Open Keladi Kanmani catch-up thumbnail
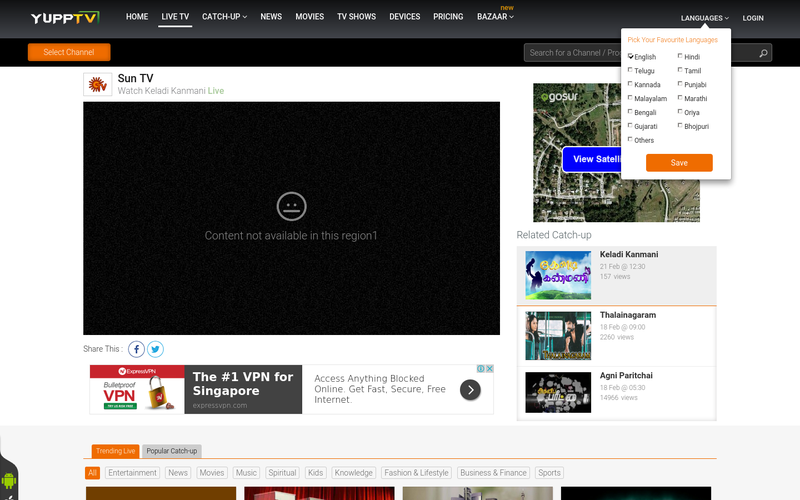Screen dimensions: 800x500 coord(558,275)
